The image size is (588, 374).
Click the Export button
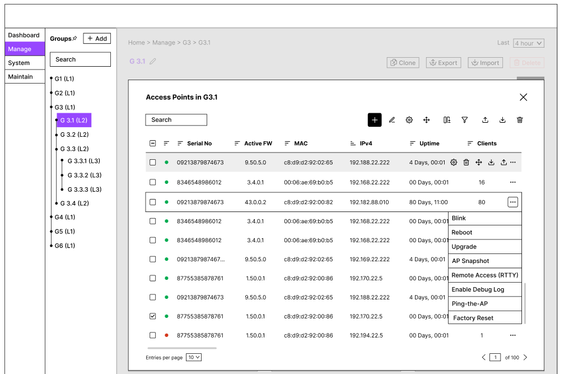point(444,63)
